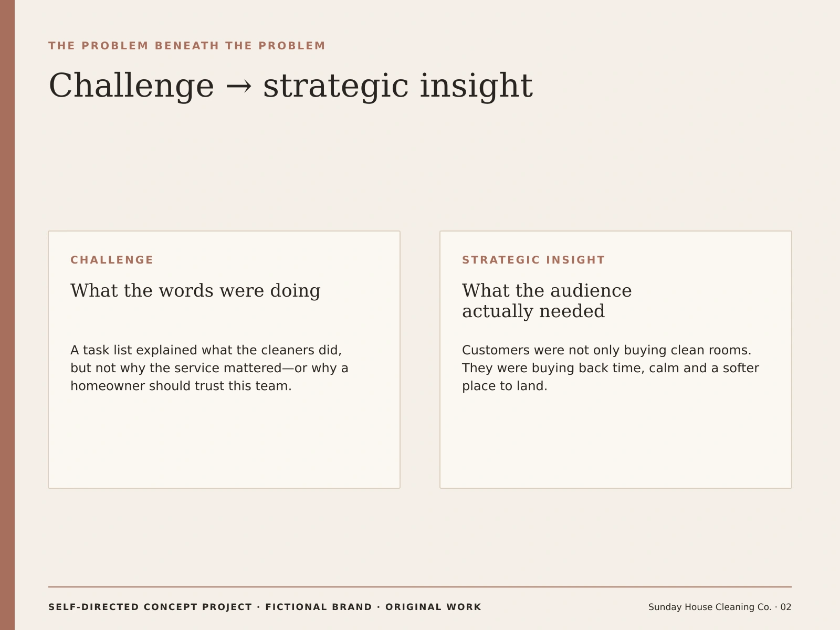840x630 pixels.
Task: Click the 'Customers were not only buying' paragraph
Action: tap(611, 368)
